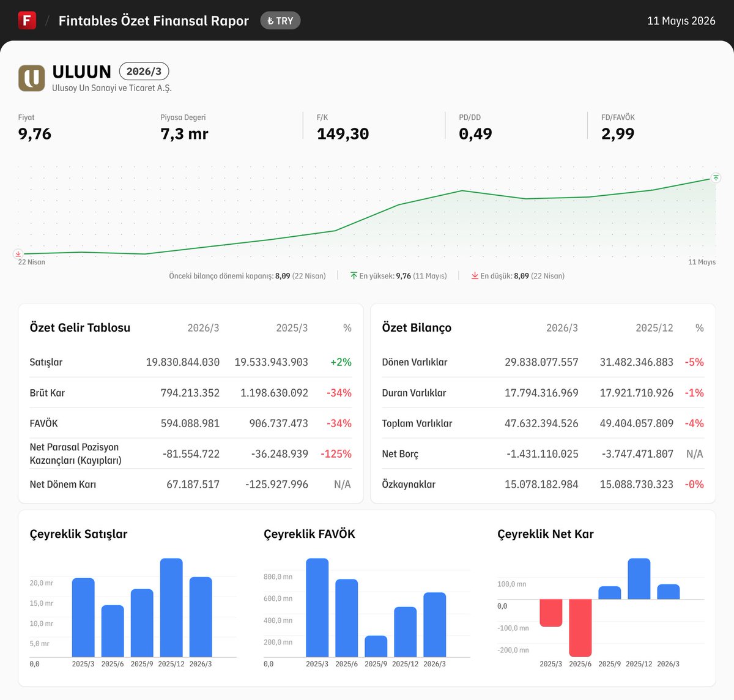Screen dimensions: 734x700
Task: Click Önceki bilanço dönemi kapanış text
Action: (247, 276)
